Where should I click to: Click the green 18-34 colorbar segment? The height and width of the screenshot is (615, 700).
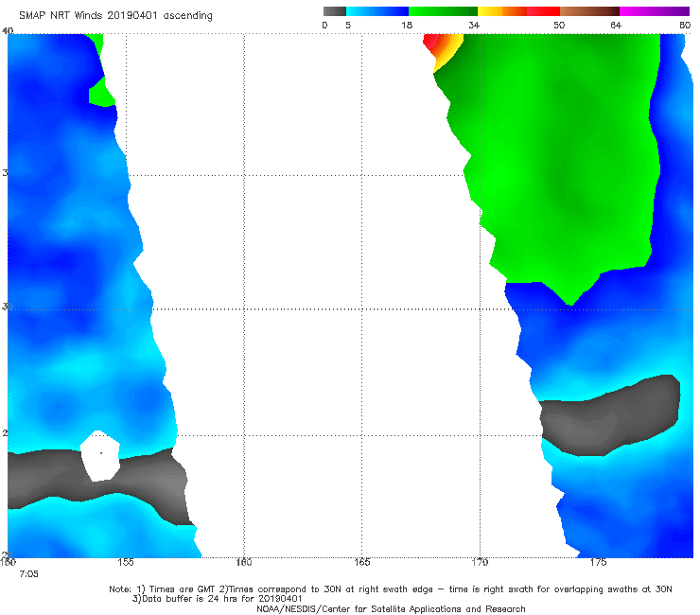coord(443,11)
